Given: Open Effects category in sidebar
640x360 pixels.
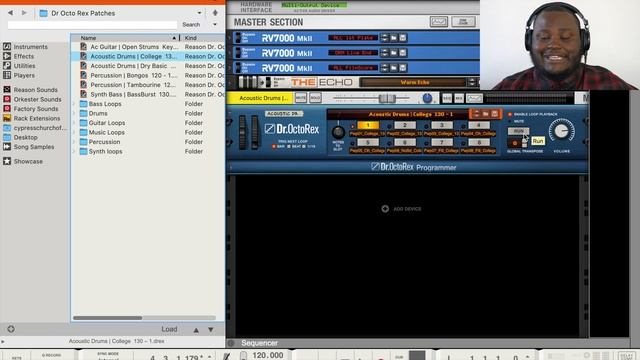Looking at the screenshot, I should pyautogui.click(x=19, y=56).
